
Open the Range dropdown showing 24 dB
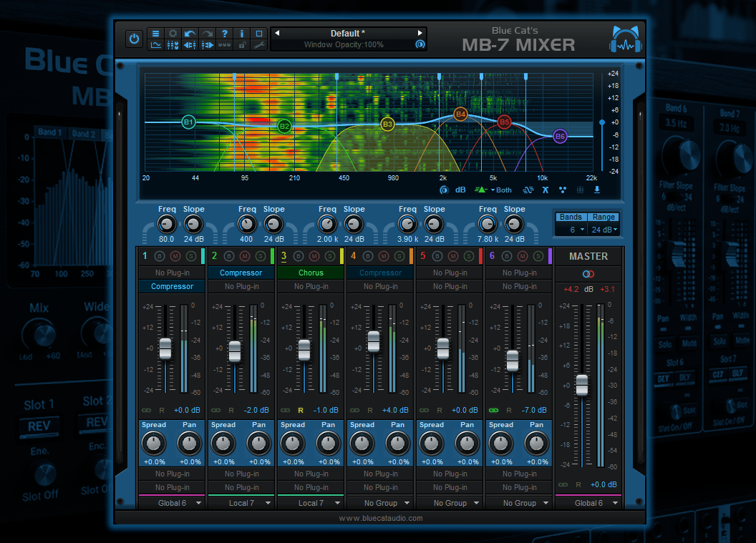[x=604, y=230]
